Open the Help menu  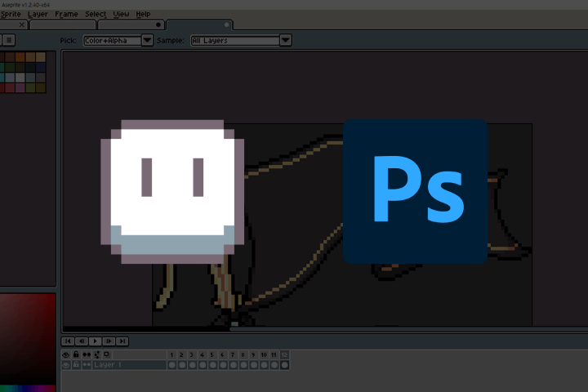pos(143,14)
